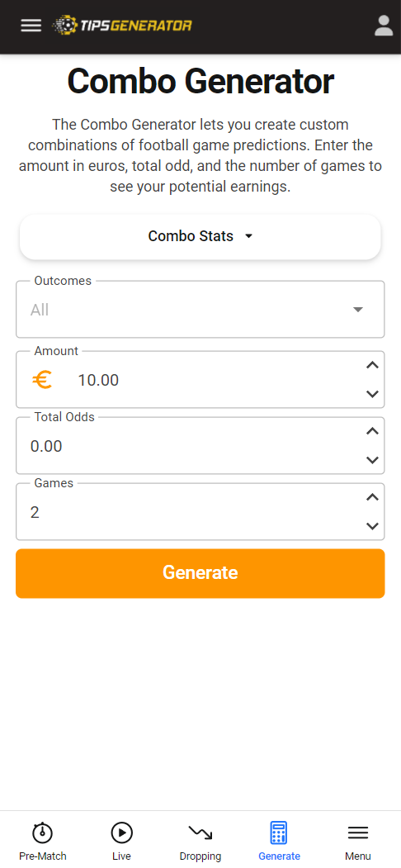Screen dimensions: 401x868
Task: Click the Outcomes dropdown arrow
Action: [358, 310]
